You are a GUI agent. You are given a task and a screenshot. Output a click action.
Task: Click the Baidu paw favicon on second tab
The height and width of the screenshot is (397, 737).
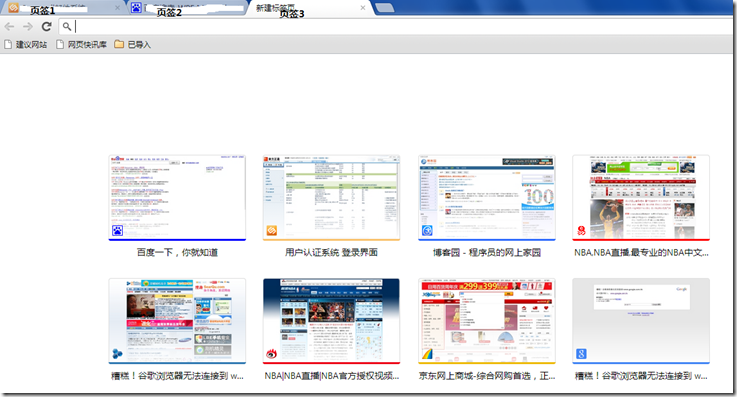pyautogui.click(x=136, y=8)
